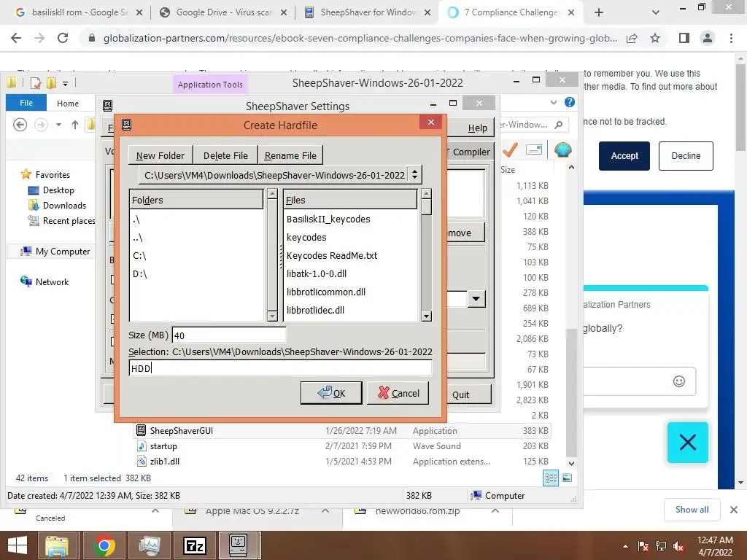Decline cookies on the web page

pos(686,156)
